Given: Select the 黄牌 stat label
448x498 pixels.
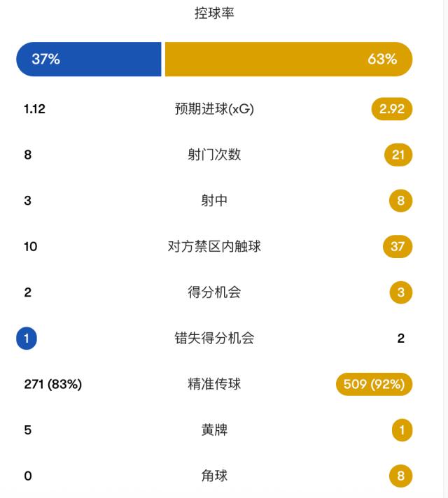Looking at the screenshot, I should [x=214, y=430].
